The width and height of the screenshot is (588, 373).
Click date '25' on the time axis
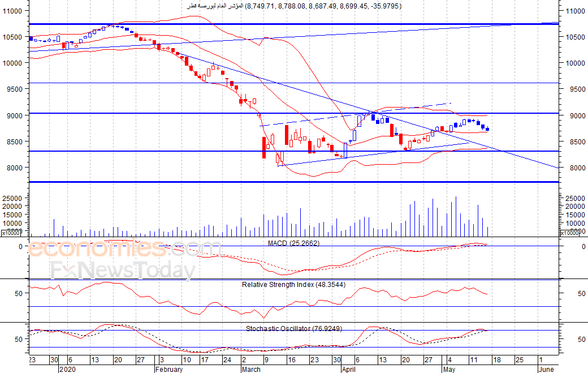tap(520, 360)
